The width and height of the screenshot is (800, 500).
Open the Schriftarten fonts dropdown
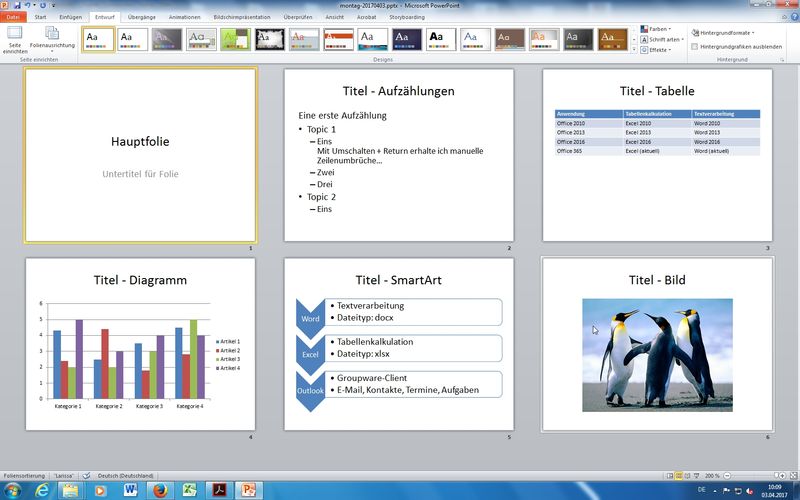click(x=662, y=39)
